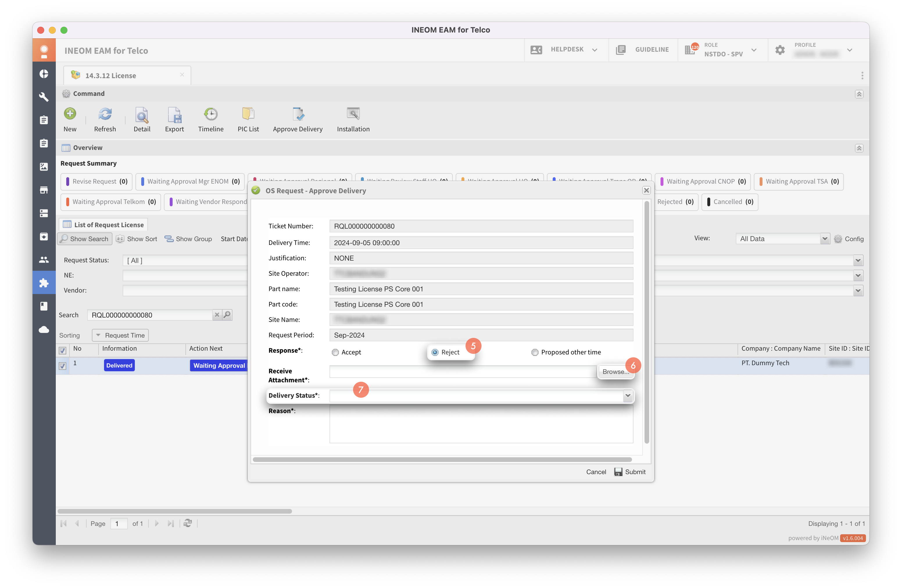The height and width of the screenshot is (588, 902).
Task: Select the Reject response radio button
Action: pyautogui.click(x=435, y=352)
